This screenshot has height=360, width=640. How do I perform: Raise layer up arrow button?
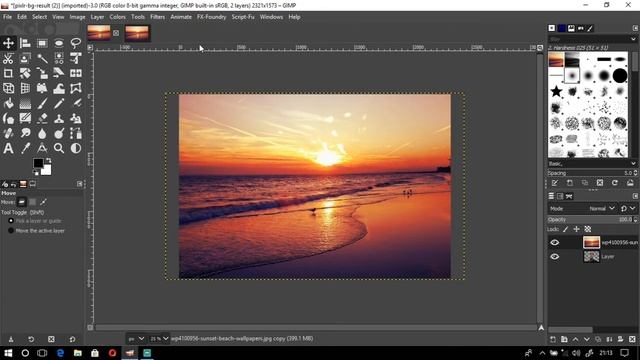576,339
